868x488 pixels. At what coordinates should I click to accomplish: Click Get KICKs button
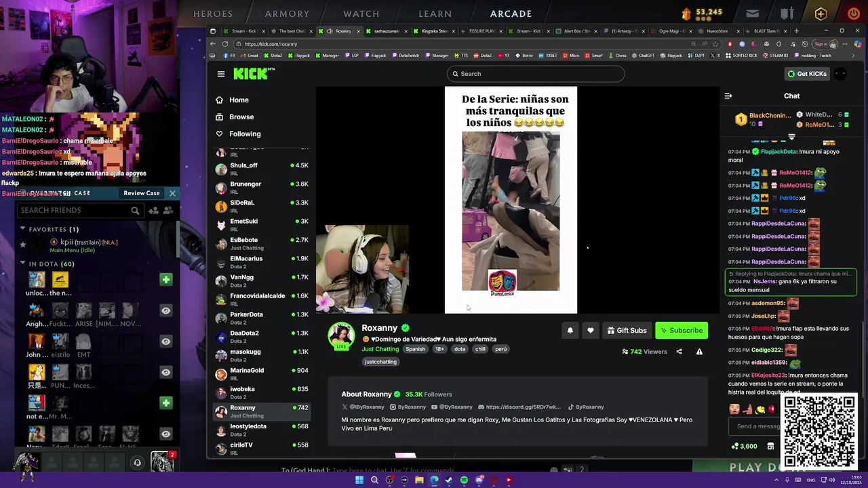[x=807, y=74]
